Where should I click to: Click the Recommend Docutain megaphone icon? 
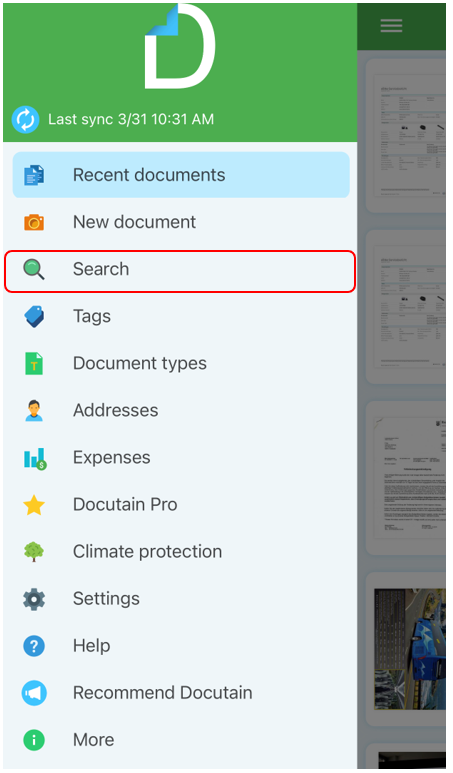click(x=34, y=693)
